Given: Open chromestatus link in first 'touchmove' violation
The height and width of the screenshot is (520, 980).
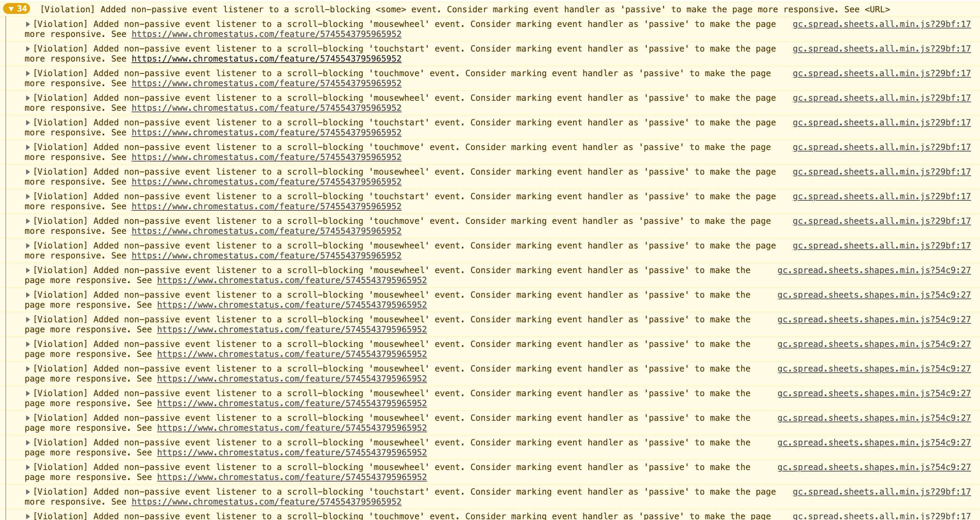Looking at the screenshot, I should click(267, 83).
